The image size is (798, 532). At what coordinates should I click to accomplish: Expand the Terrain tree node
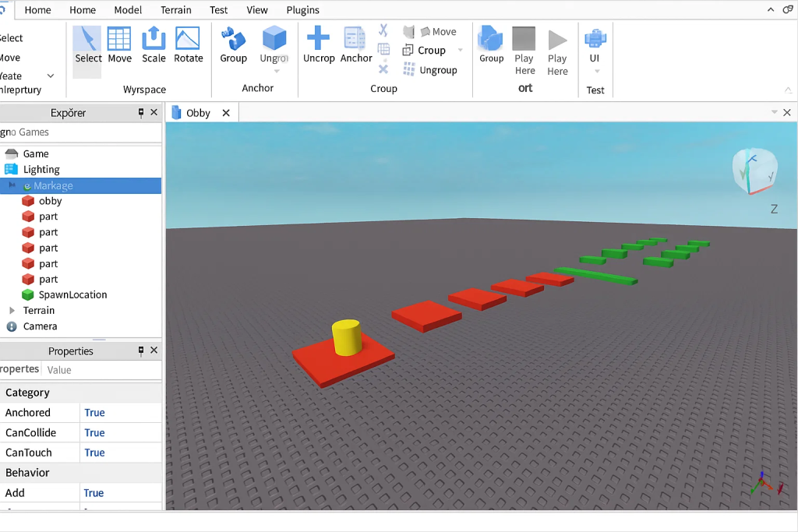click(x=12, y=310)
